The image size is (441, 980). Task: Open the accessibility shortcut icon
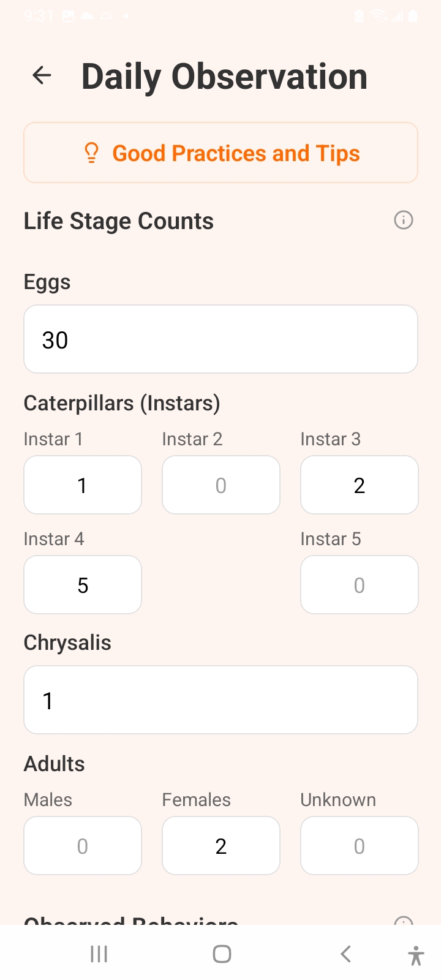click(416, 955)
